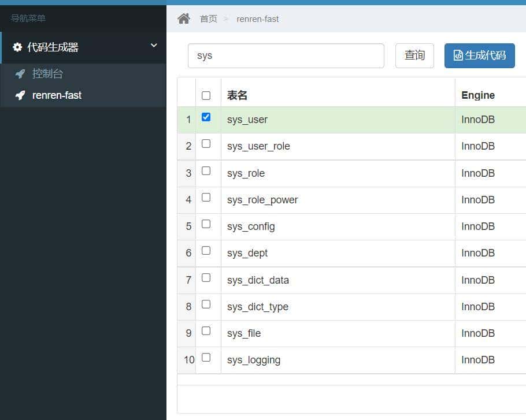The height and width of the screenshot is (420, 526).
Task: Check the checkbox for sys_file
Action: 206,330
